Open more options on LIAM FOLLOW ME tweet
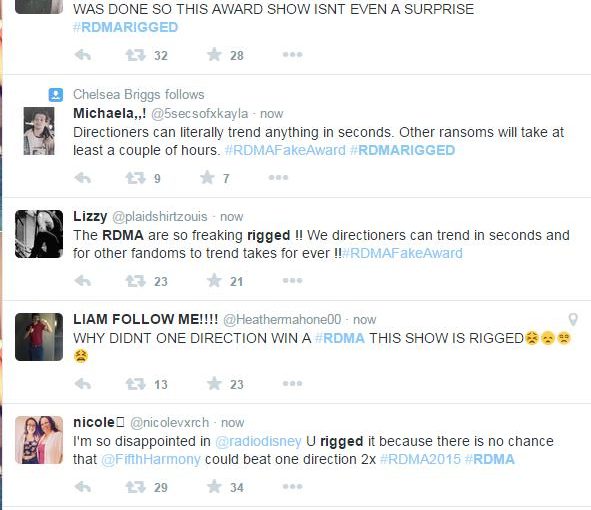Image resolution: width=591 pixels, height=510 pixels. [x=292, y=384]
